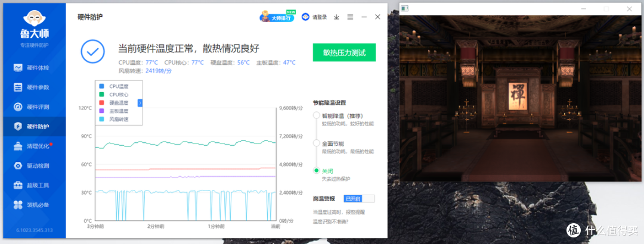
Task: Click 风扇转速 2419转/分 reading
Action: (x=145, y=71)
